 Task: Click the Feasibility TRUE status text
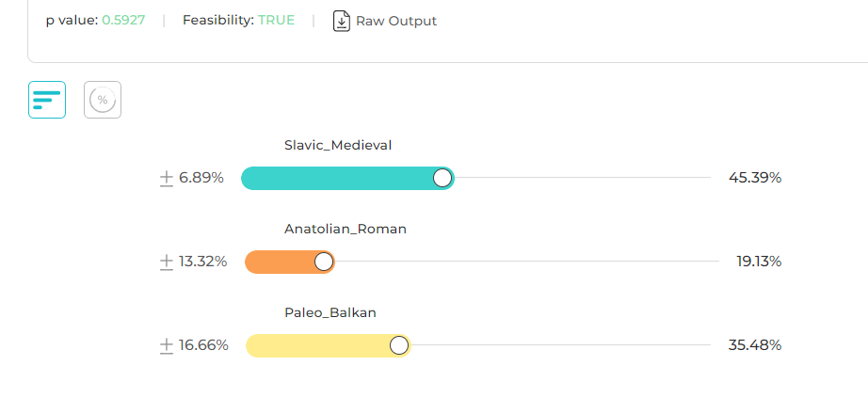238,21
